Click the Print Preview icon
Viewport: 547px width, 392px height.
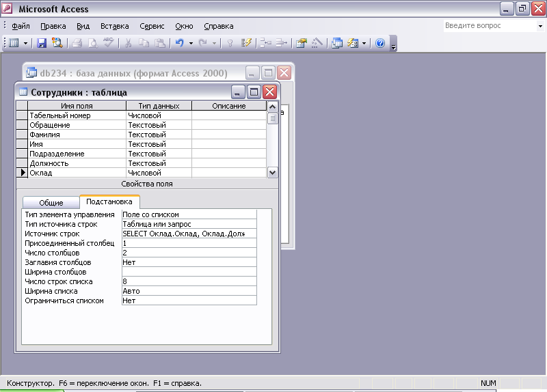[93, 43]
